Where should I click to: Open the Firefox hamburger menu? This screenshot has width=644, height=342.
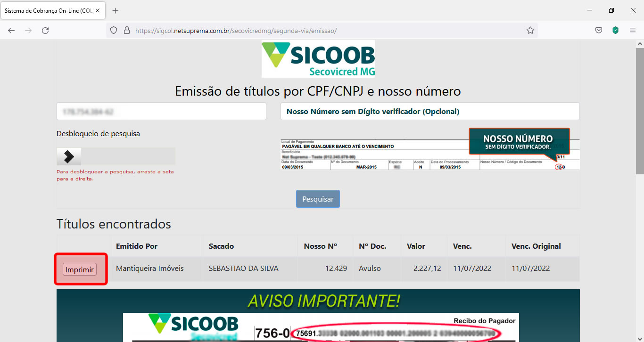633,30
